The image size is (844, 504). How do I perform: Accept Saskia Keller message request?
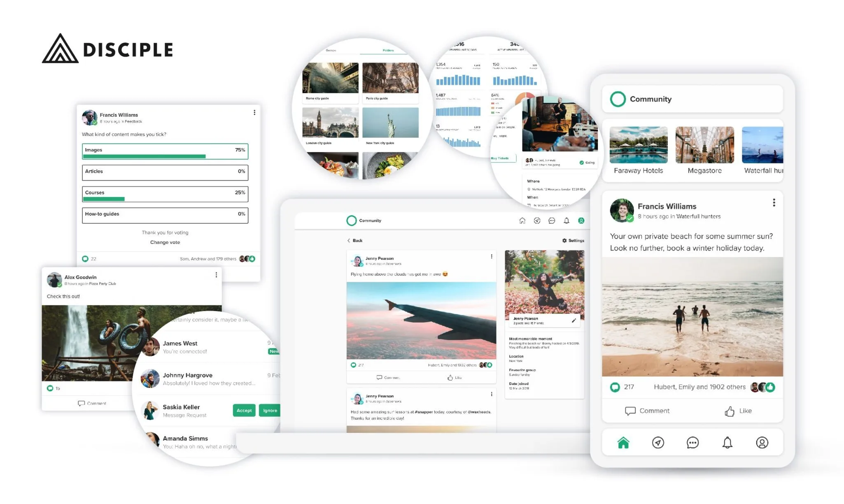tap(244, 410)
